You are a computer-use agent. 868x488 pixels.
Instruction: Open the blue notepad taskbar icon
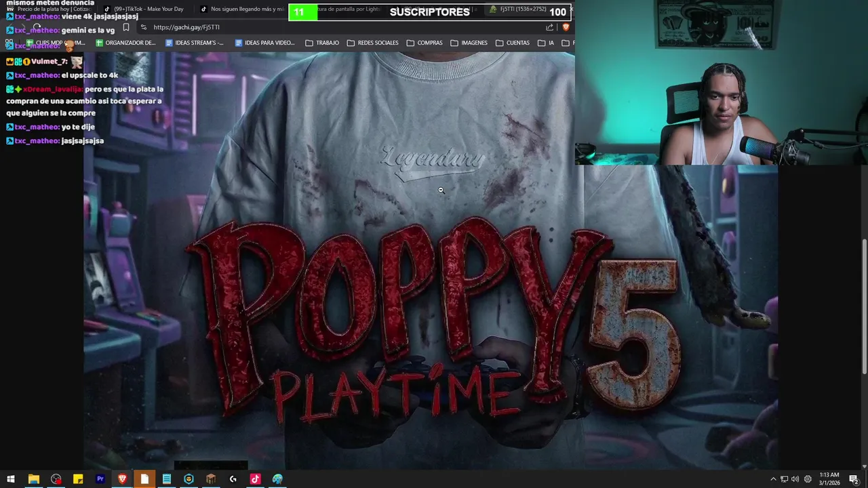tap(166, 479)
